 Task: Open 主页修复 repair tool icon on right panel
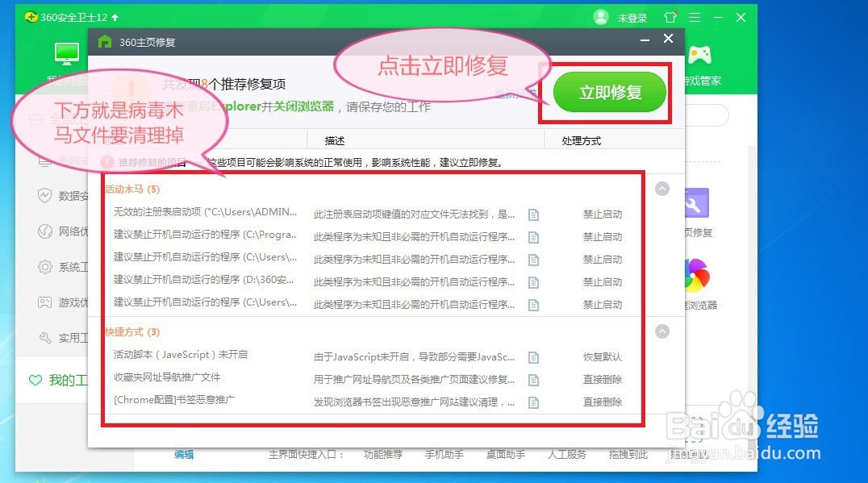[695, 203]
